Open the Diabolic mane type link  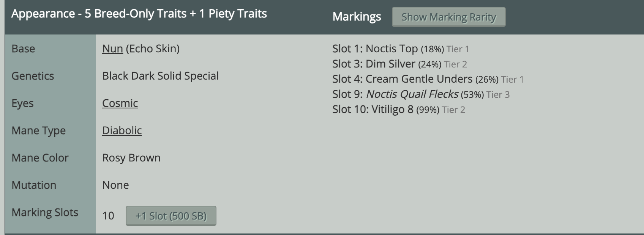click(122, 130)
